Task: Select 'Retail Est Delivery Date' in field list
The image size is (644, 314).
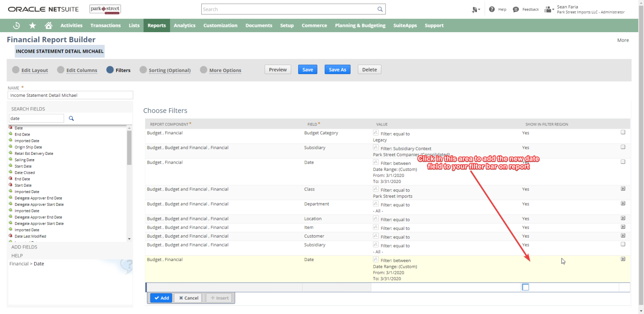Action: tap(34, 154)
